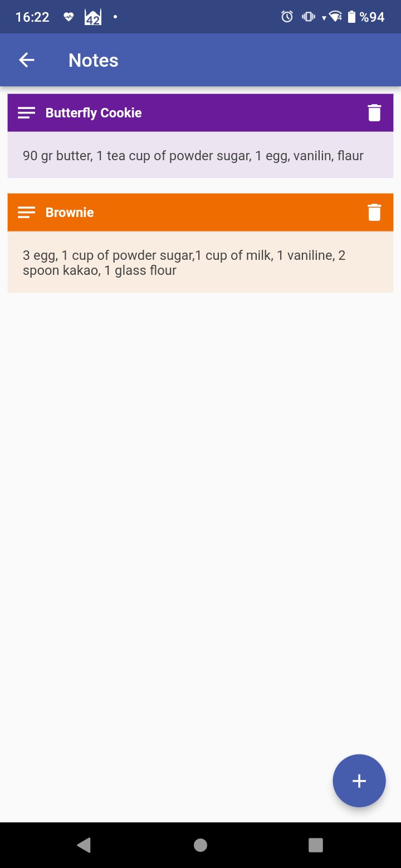Tap the Android home navigation button

pyautogui.click(x=200, y=845)
